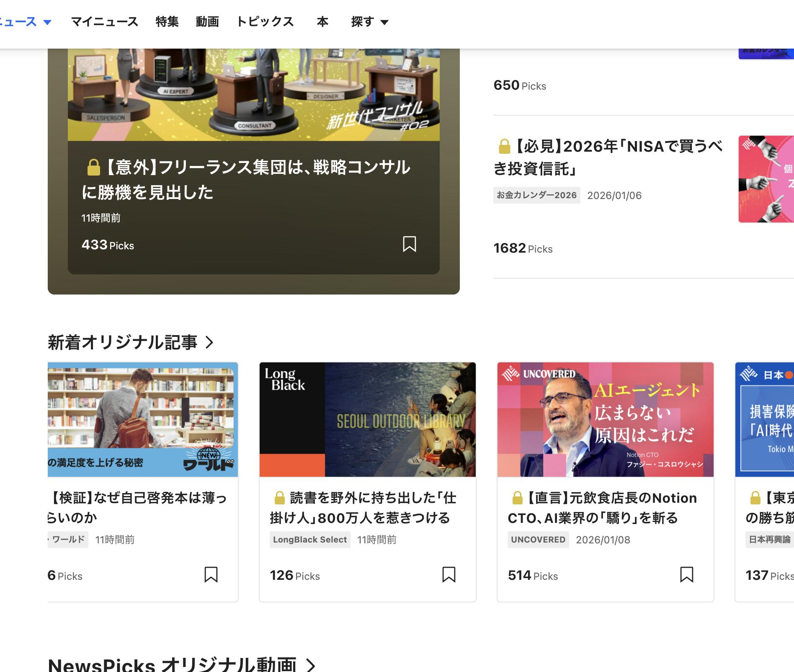Image resolution: width=794 pixels, height=672 pixels.
Task: Click lock icon on the 東京 article headline
Action: tap(755, 498)
